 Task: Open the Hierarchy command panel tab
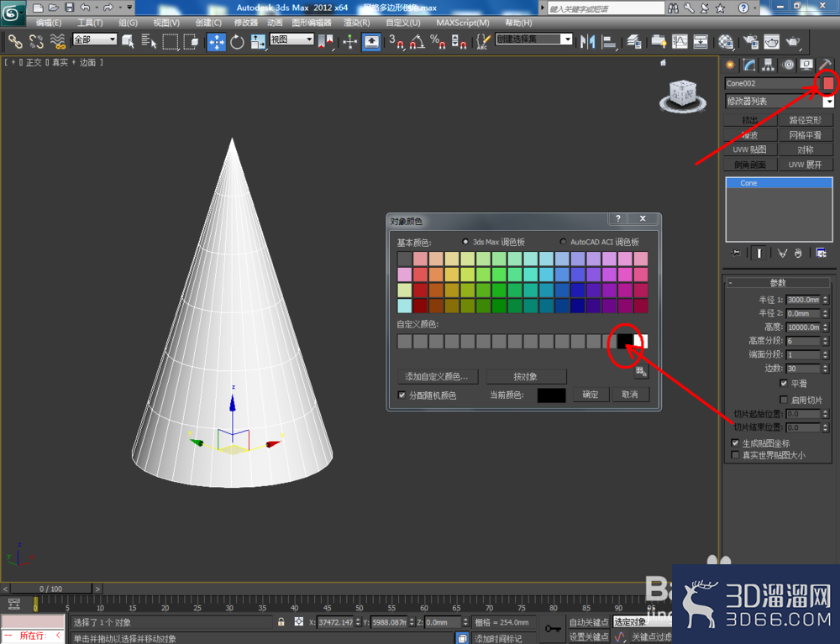click(769, 65)
